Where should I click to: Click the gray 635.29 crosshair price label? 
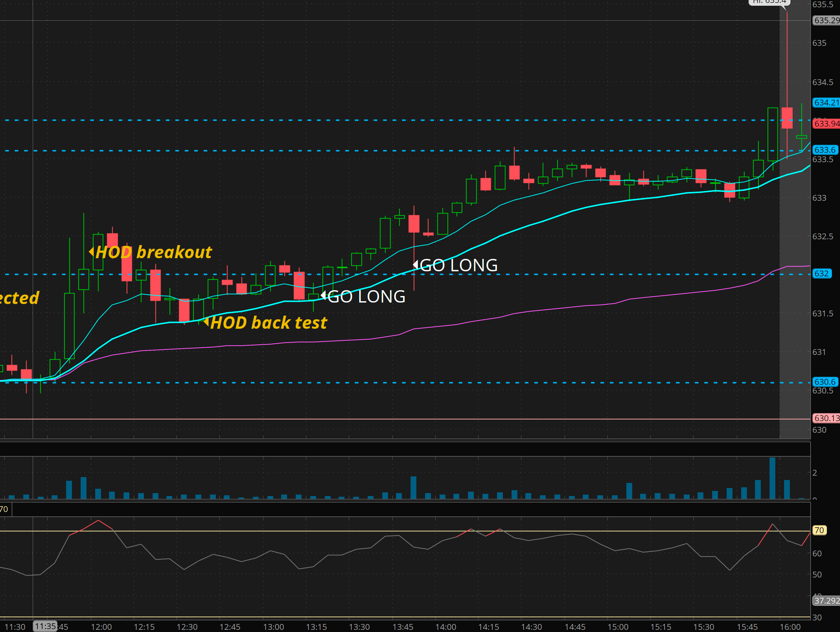click(825, 20)
